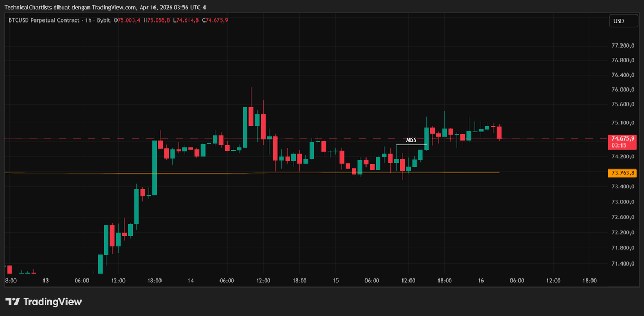Click the 72.200,0 price axis label
The height and width of the screenshot is (316, 644).
[624, 233]
